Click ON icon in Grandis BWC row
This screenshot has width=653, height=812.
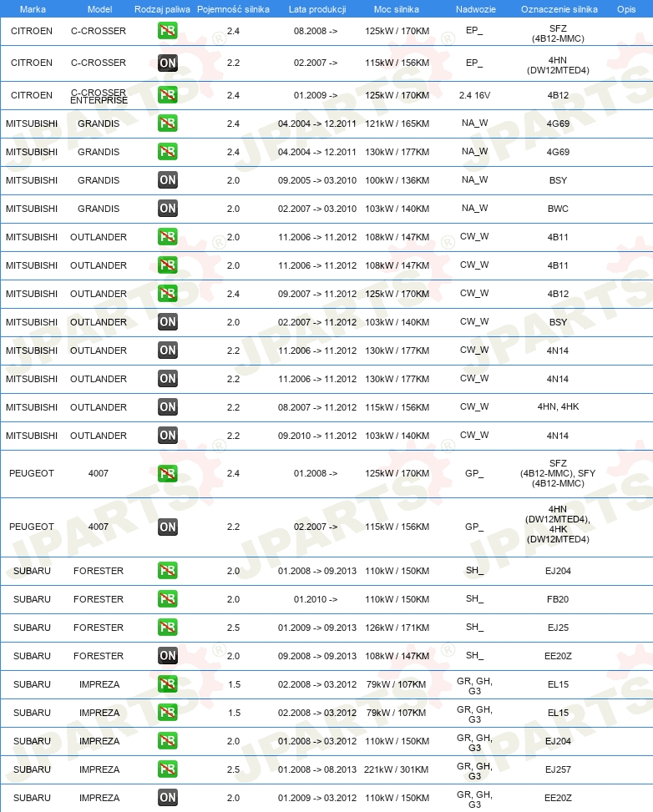coord(167,208)
